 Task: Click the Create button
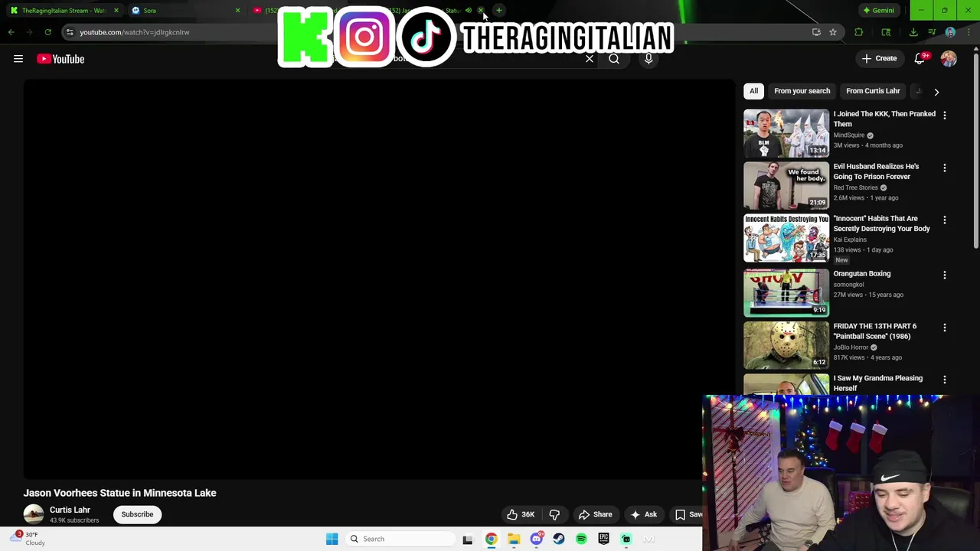pos(878,58)
